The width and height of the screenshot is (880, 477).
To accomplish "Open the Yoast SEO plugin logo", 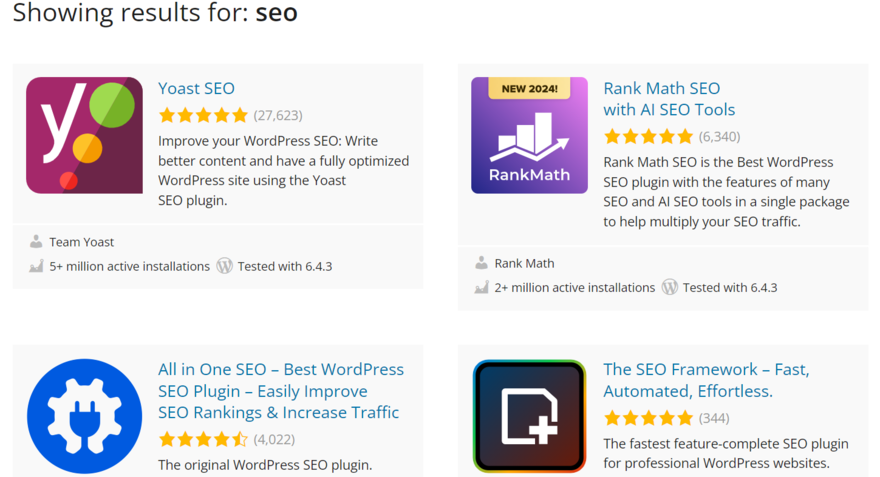I will (84, 135).
